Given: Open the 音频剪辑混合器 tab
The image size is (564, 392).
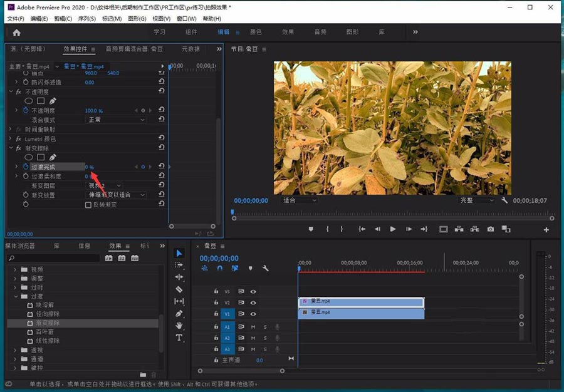Looking at the screenshot, I should click(134, 49).
